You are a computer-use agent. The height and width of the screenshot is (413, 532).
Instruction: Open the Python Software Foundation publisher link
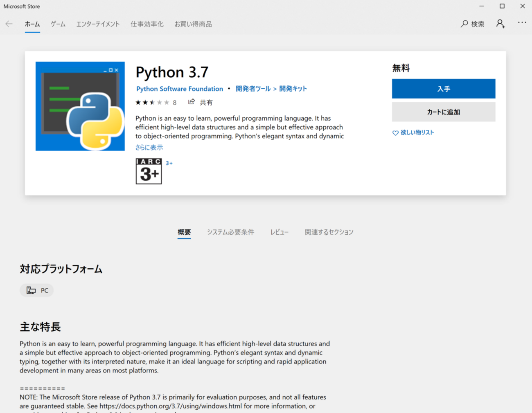(180, 89)
